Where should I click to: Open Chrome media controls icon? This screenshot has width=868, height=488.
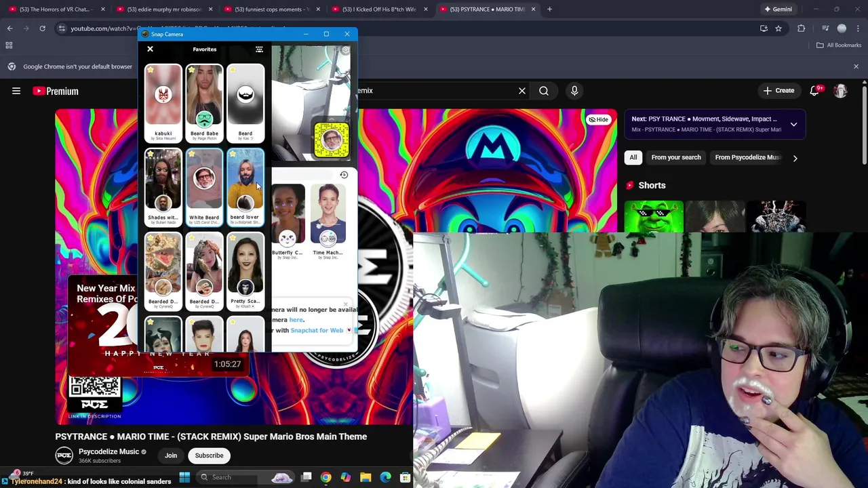[x=825, y=28]
